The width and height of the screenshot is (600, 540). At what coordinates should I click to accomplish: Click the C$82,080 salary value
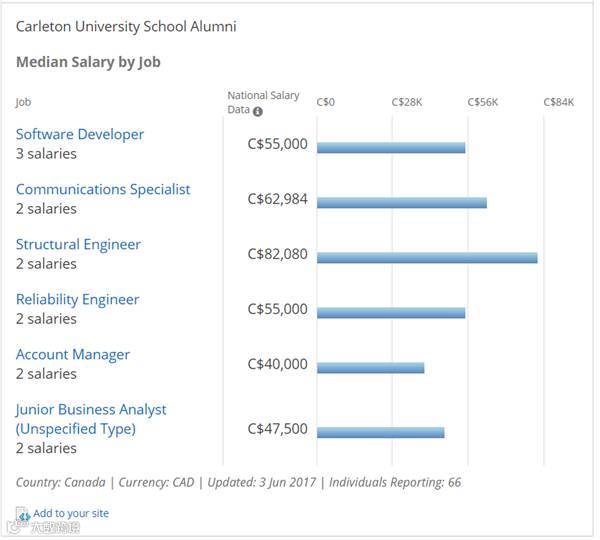278,254
